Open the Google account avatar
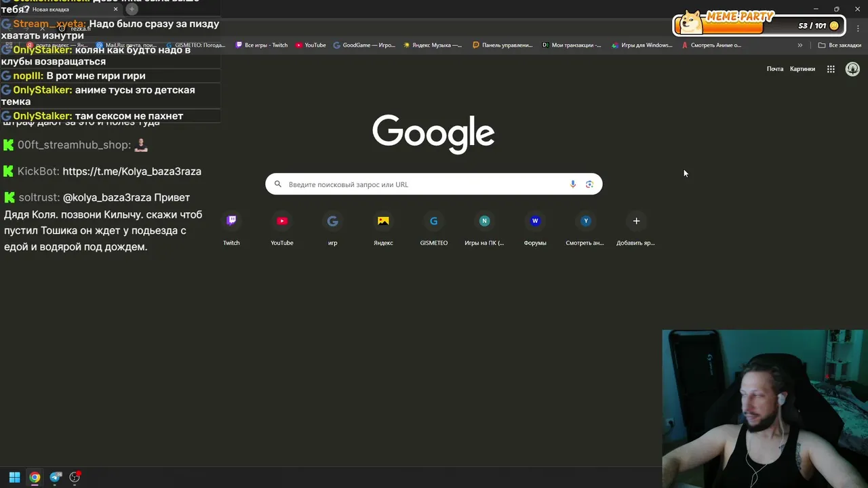This screenshot has width=868, height=488. (852, 68)
